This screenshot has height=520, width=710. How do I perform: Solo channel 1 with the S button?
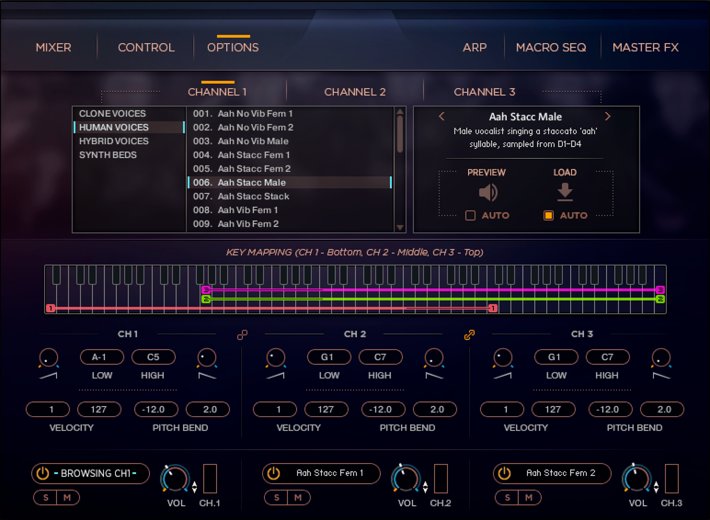pos(44,498)
